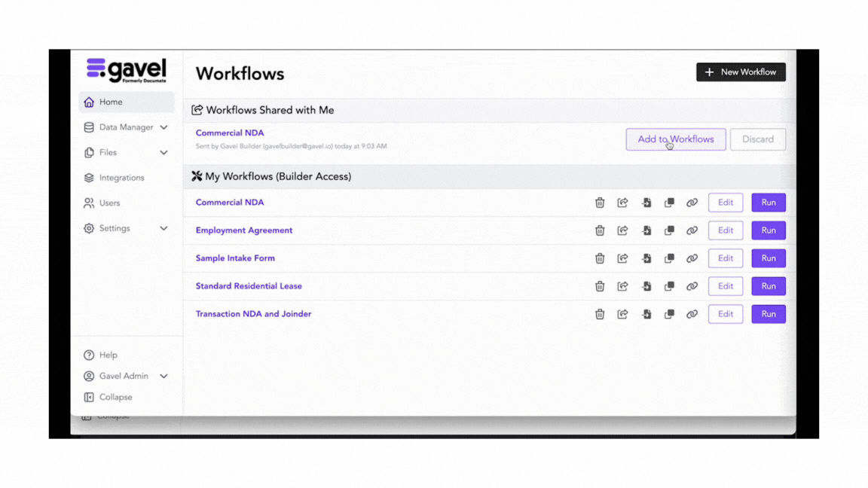The image size is (868, 488).
Task: Open the Help option
Action: click(x=107, y=355)
